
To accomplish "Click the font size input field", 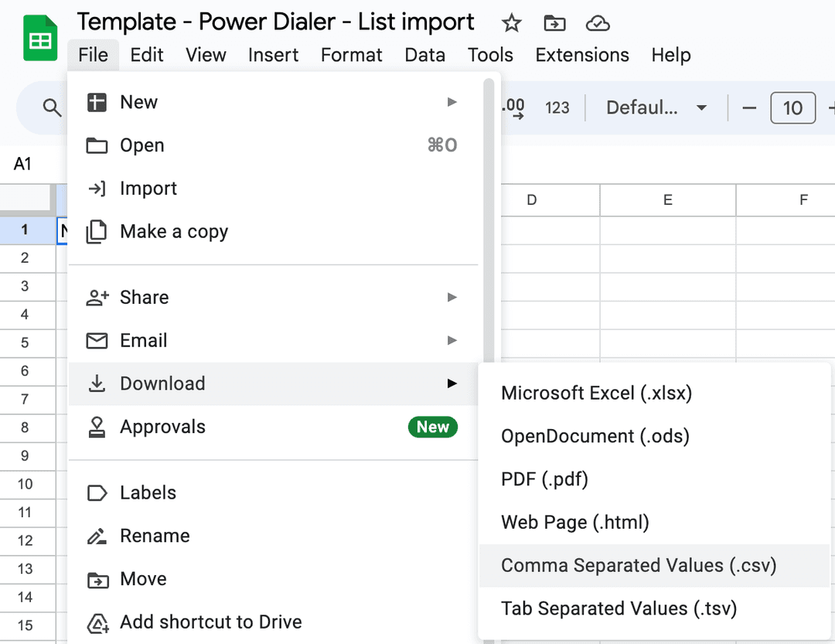I will click(x=792, y=107).
